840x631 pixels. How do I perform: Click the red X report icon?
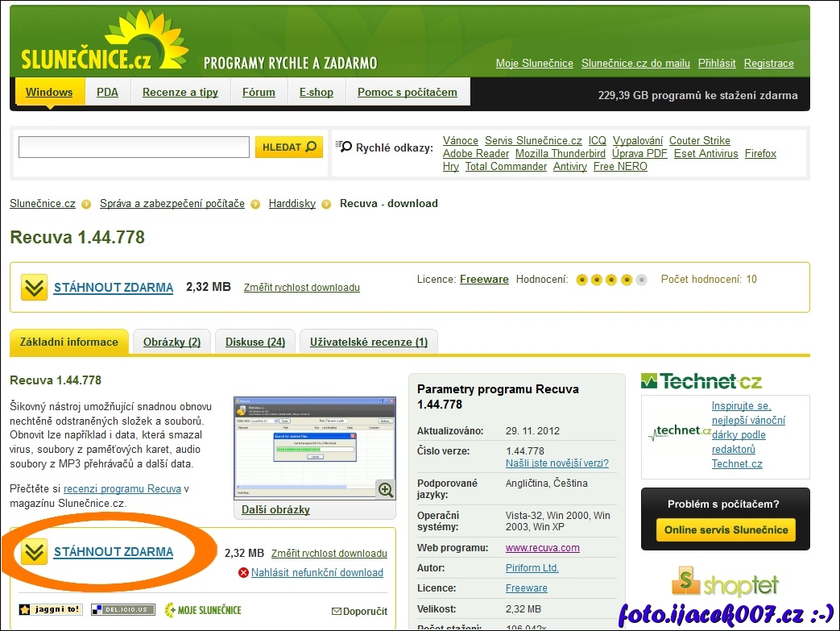pos(243,573)
